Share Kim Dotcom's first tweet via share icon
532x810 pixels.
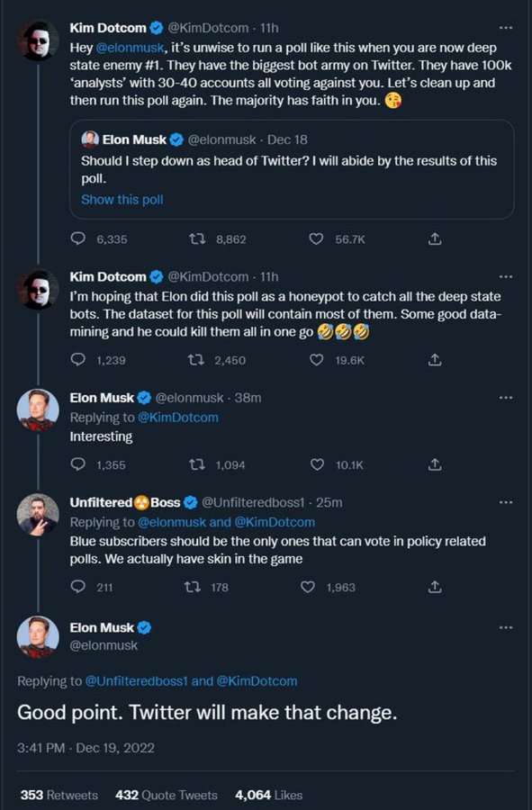click(x=435, y=238)
